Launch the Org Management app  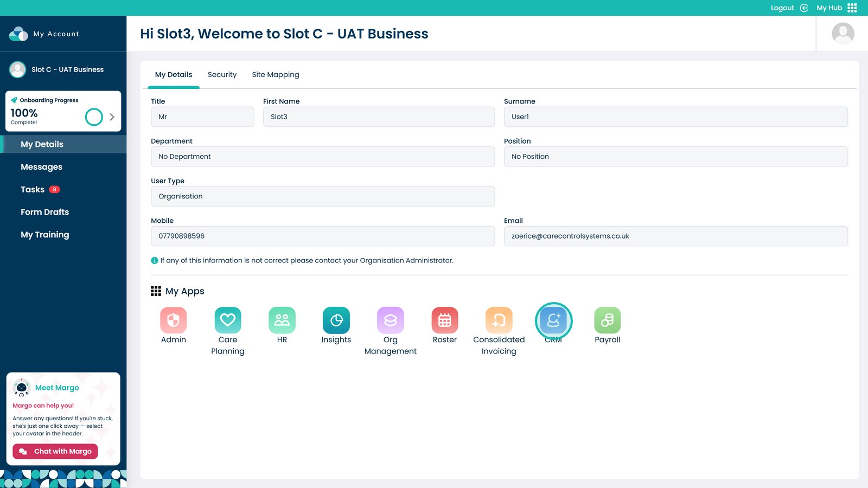pos(390,320)
